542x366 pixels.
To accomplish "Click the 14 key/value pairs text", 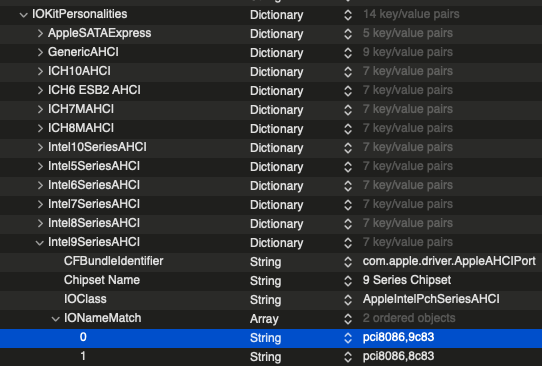I will (x=411, y=14).
